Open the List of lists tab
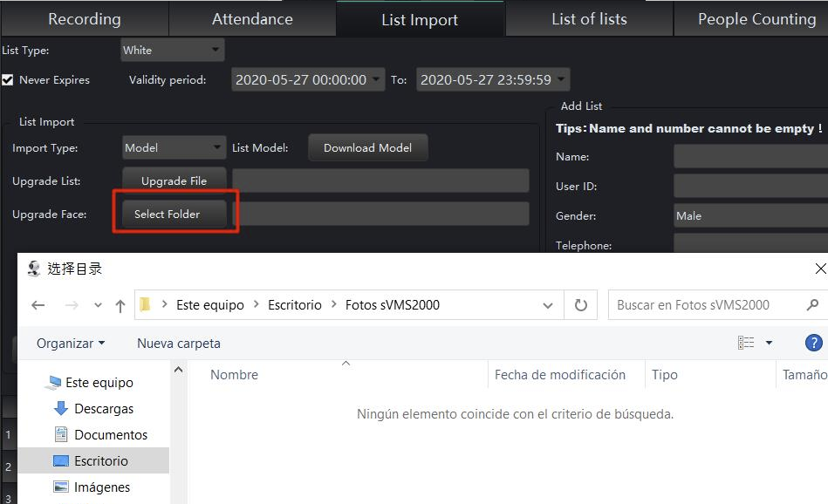Image resolution: width=828 pixels, height=504 pixels. click(x=588, y=17)
